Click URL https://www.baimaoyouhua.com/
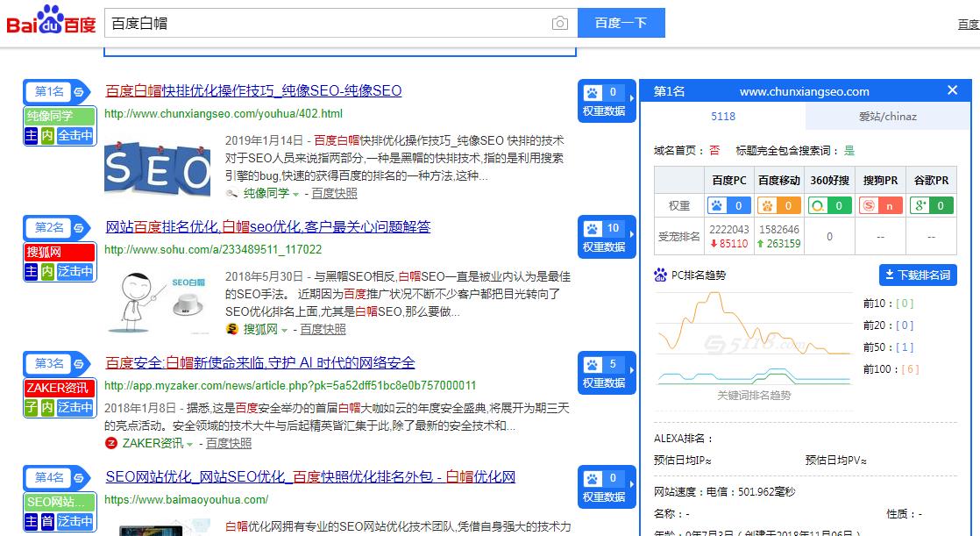The height and width of the screenshot is (536, 980). coord(186,500)
